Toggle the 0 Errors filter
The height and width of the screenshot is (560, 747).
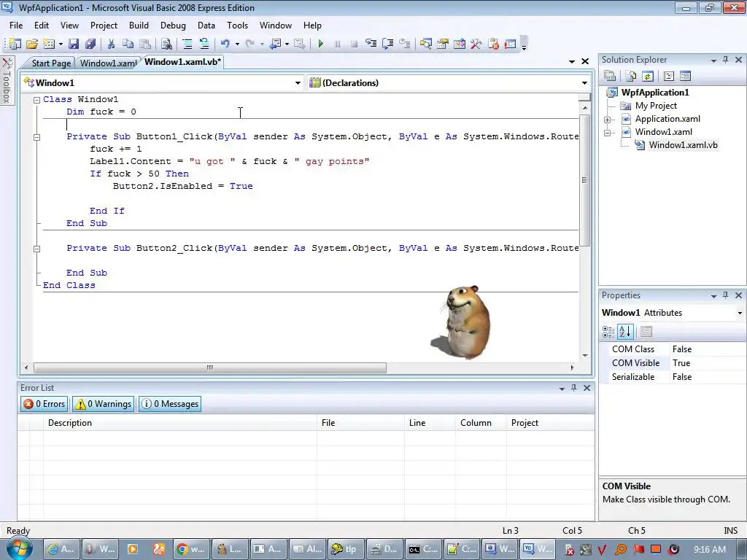[x=44, y=404]
